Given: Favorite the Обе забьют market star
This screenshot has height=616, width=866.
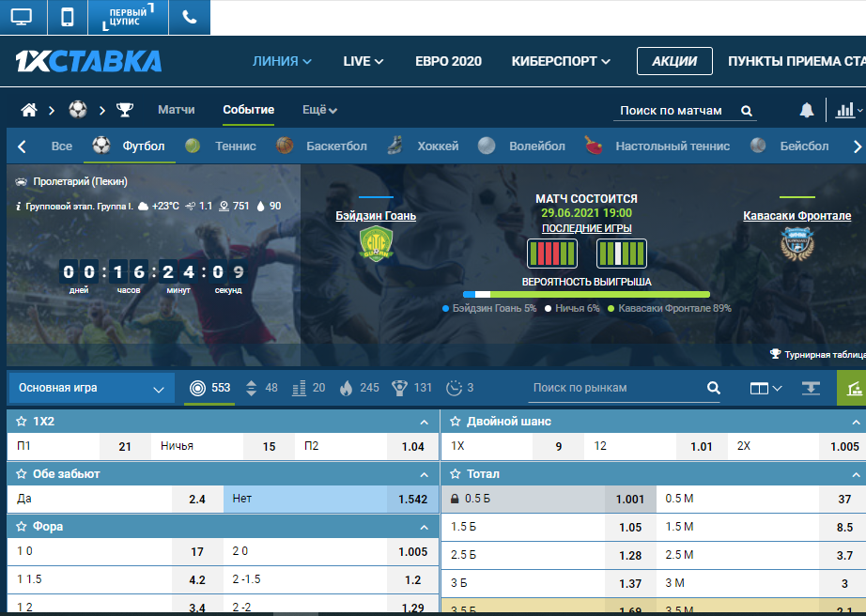Looking at the screenshot, I should tap(22, 474).
